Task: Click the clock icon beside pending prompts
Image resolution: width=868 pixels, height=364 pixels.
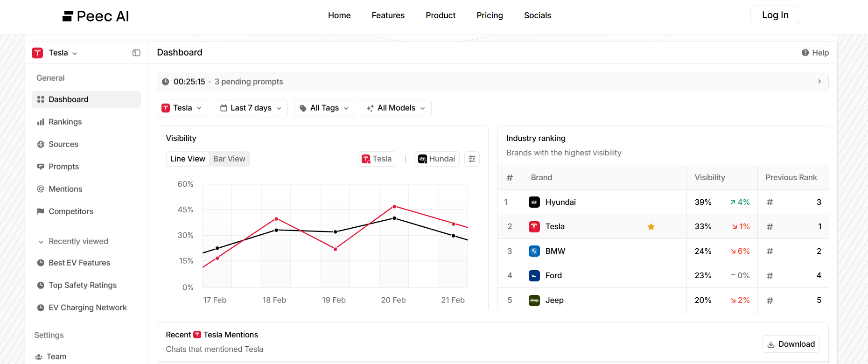Action: 165,82
